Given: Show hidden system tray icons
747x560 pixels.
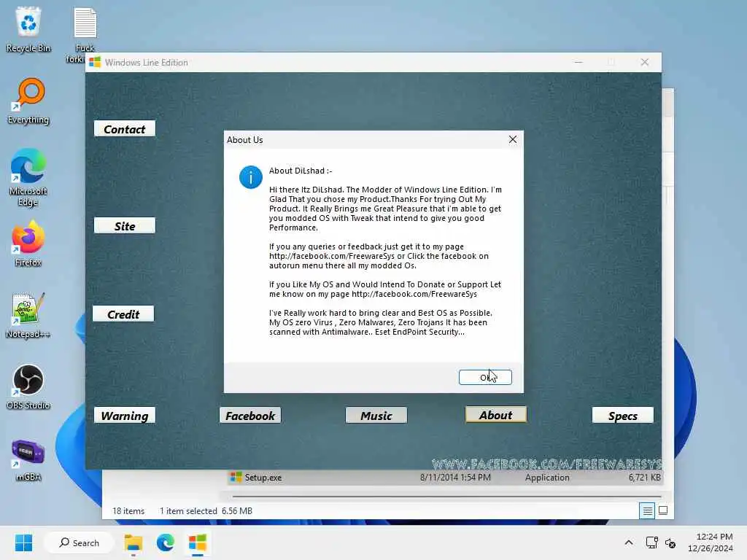Looking at the screenshot, I should (x=629, y=542).
